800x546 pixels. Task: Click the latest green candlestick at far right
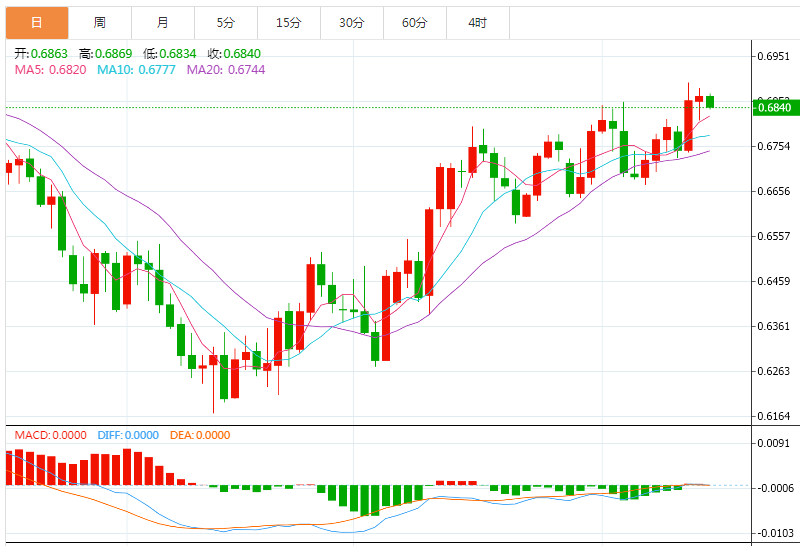(x=710, y=102)
